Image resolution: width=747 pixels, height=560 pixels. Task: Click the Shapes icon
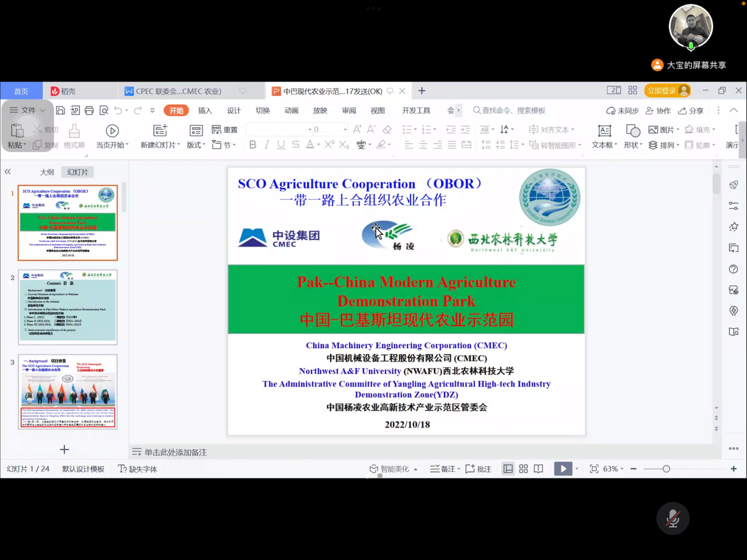633,131
